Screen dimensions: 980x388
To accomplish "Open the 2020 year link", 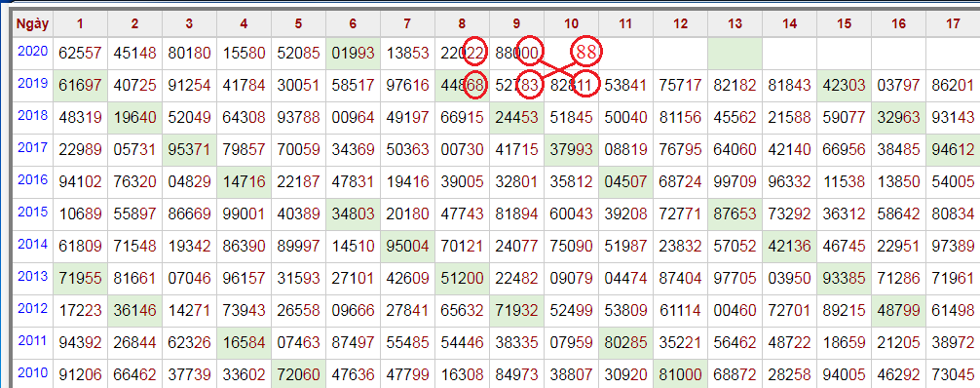I will [32, 52].
